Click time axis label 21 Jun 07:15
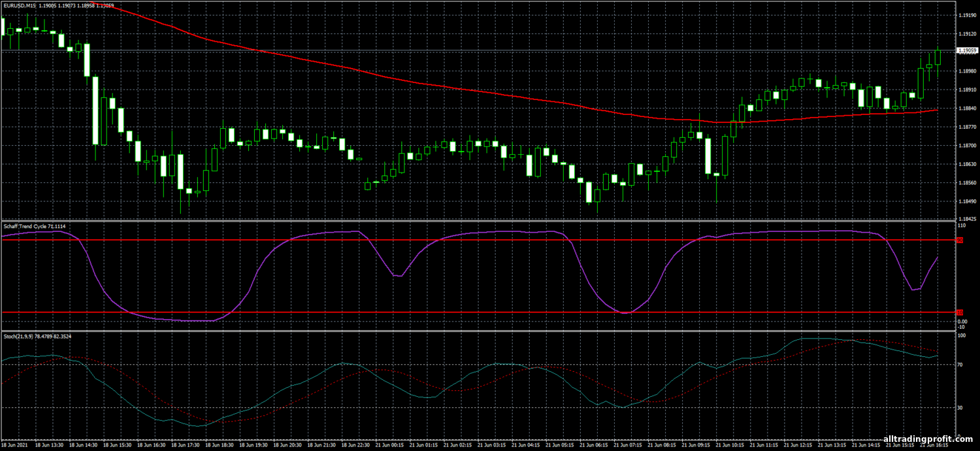This screenshot has height=451, width=980. pos(628,444)
